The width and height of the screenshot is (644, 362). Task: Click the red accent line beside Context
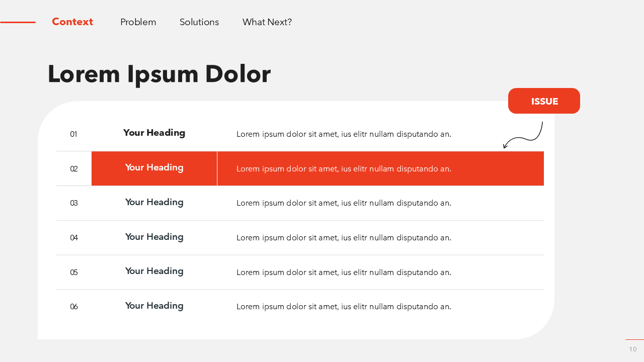[x=18, y=22]
